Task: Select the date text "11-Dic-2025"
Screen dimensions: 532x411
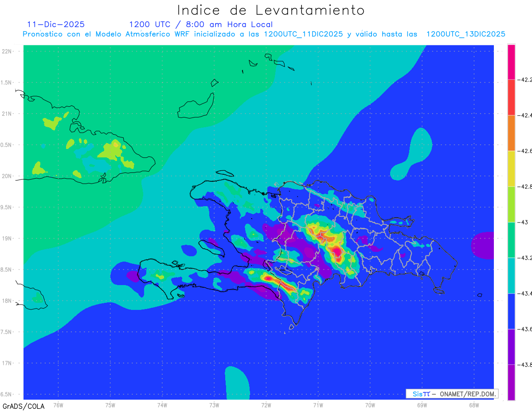Action: [56, 24]
